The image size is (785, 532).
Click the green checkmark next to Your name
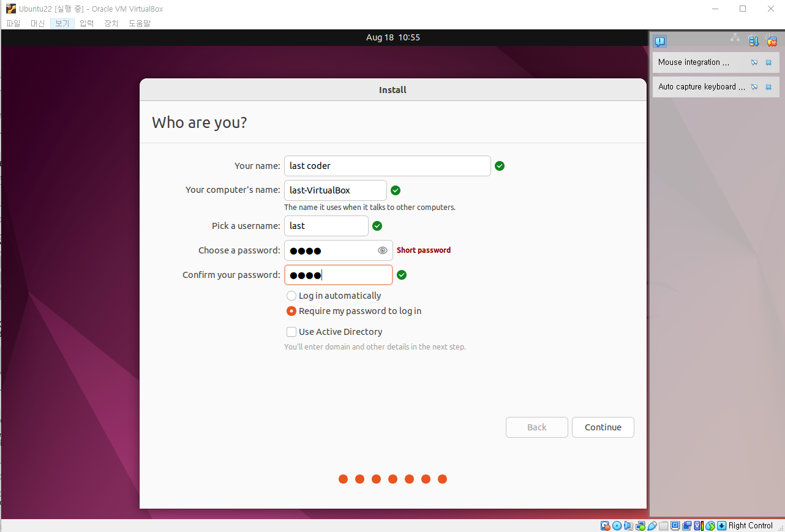[x=500, y=166]
